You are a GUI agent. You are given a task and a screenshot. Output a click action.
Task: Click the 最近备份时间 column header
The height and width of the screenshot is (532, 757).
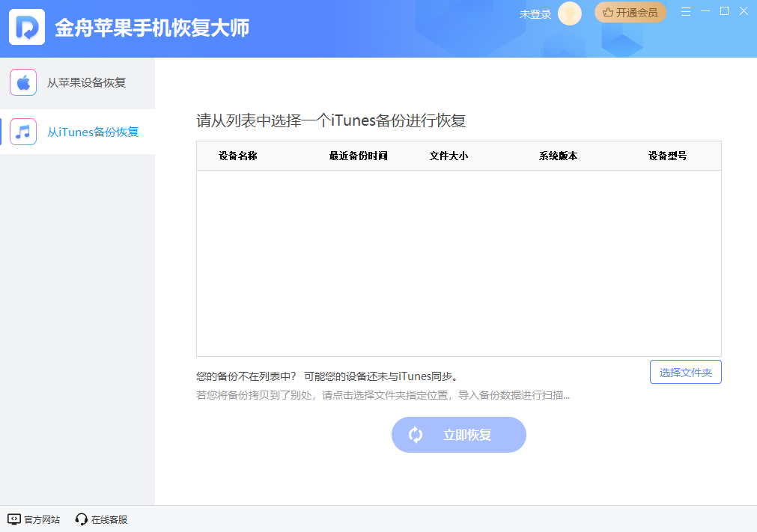pos(358,156)
